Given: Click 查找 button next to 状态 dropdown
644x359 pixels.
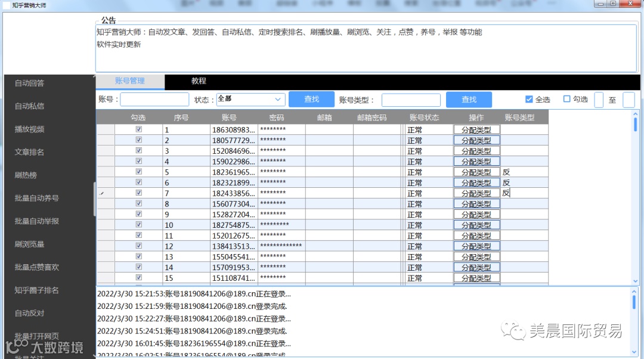Looking at the screenshot, I should [x=312, y=100].
